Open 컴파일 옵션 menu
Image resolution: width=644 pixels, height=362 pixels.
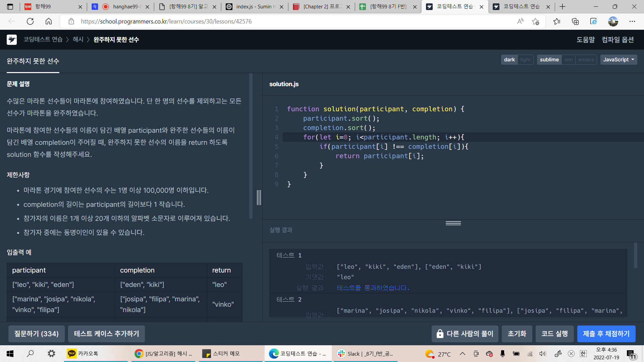618,40
